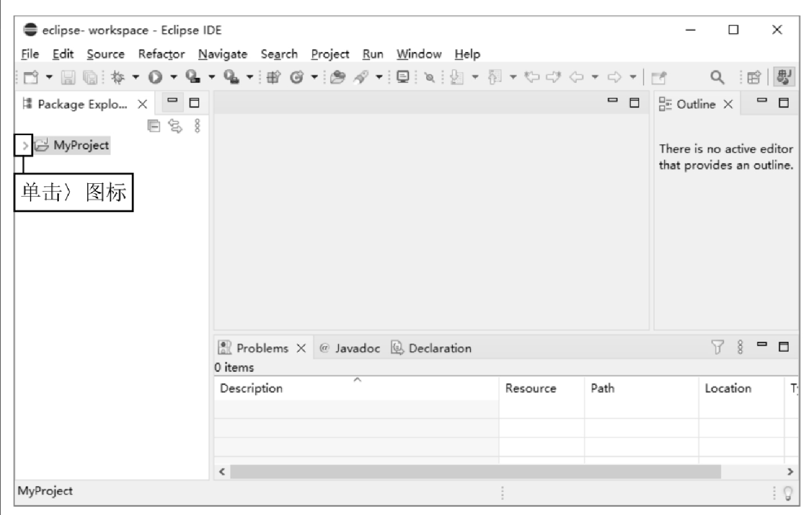Select the Java perspective button

click(x=784, y=77)
